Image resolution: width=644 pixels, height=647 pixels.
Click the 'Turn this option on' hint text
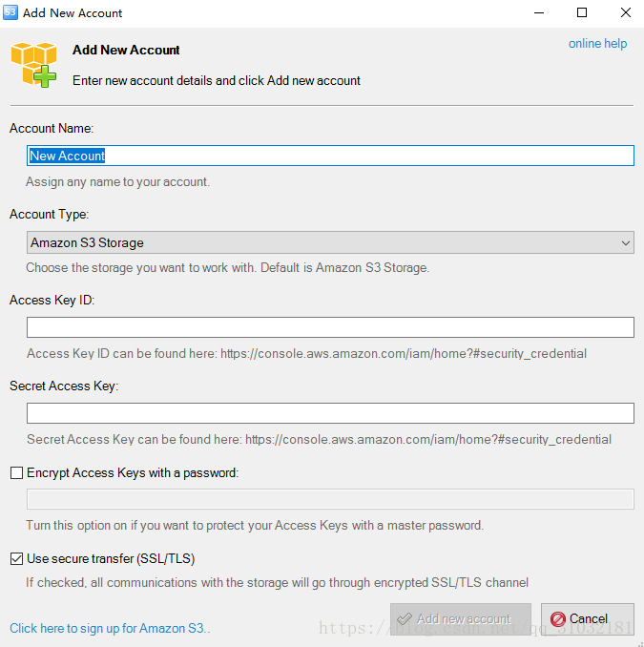click(255, 525)
